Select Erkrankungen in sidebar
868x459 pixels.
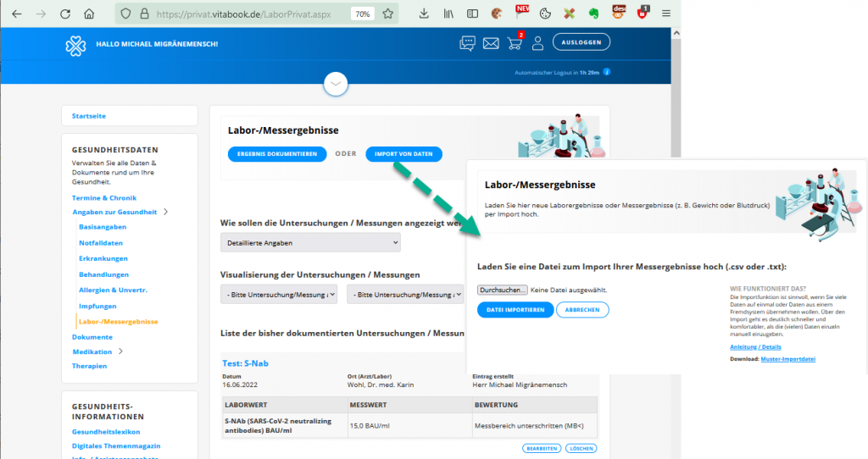103,258
